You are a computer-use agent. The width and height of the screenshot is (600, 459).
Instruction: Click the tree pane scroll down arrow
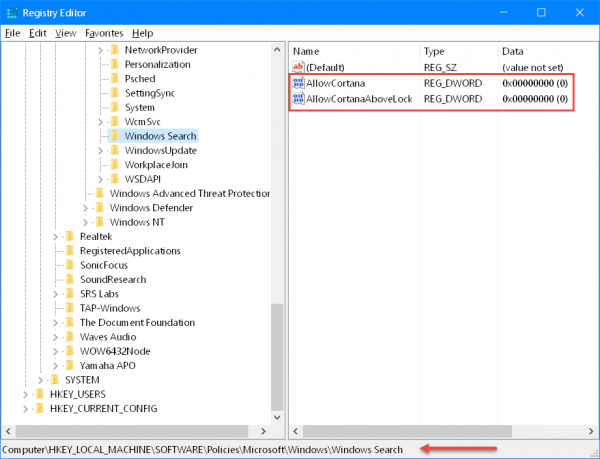pyautogui.click(x=277, y=417)
